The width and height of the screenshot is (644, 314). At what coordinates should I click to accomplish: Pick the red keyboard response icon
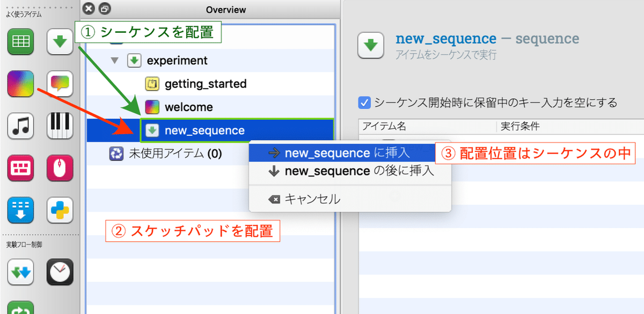pyautogui.click(x=21, y=169)
